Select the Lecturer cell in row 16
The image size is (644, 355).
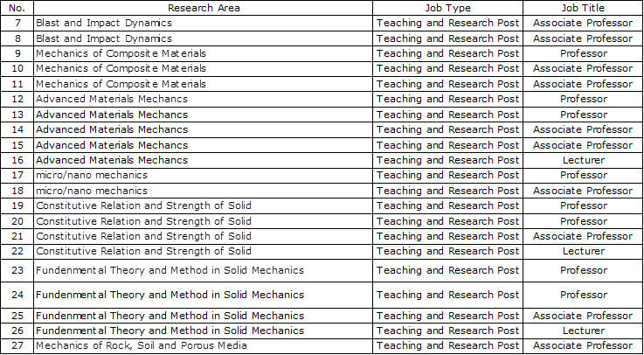583,160
